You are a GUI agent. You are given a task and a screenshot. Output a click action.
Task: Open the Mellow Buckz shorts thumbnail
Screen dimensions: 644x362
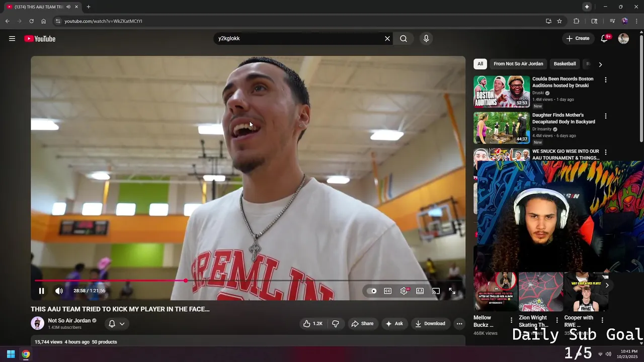coord(495,292)
